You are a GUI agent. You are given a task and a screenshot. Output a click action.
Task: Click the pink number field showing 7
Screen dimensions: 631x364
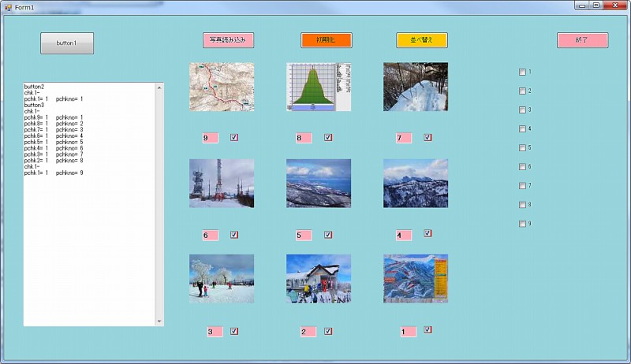pyautogui.click(x=405, y=138)
